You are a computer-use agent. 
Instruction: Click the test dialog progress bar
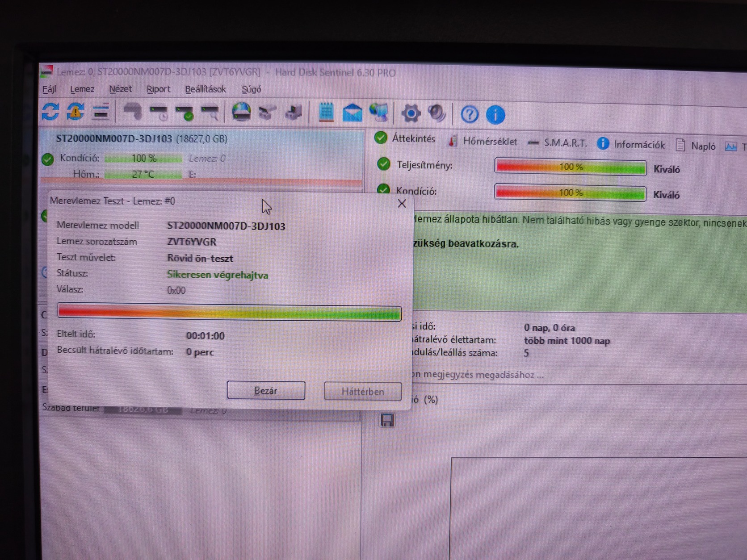[x=229, y=312]
